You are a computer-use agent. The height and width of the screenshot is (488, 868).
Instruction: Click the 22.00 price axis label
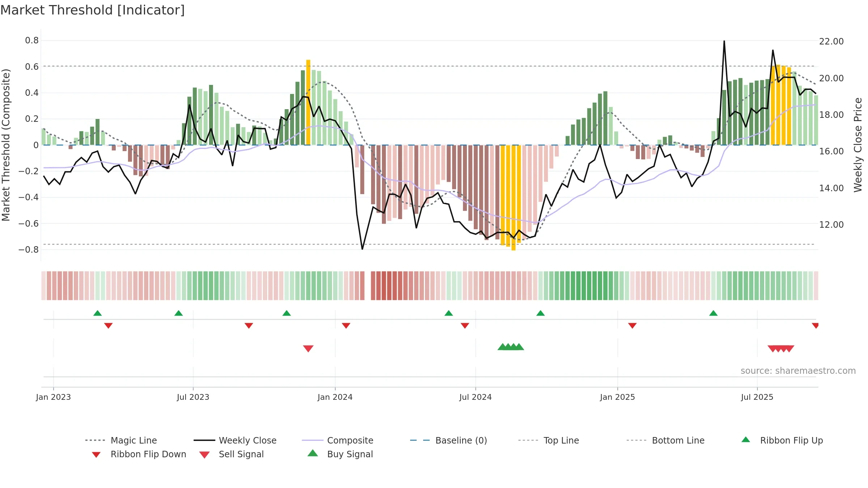click(x=831, y=41)
